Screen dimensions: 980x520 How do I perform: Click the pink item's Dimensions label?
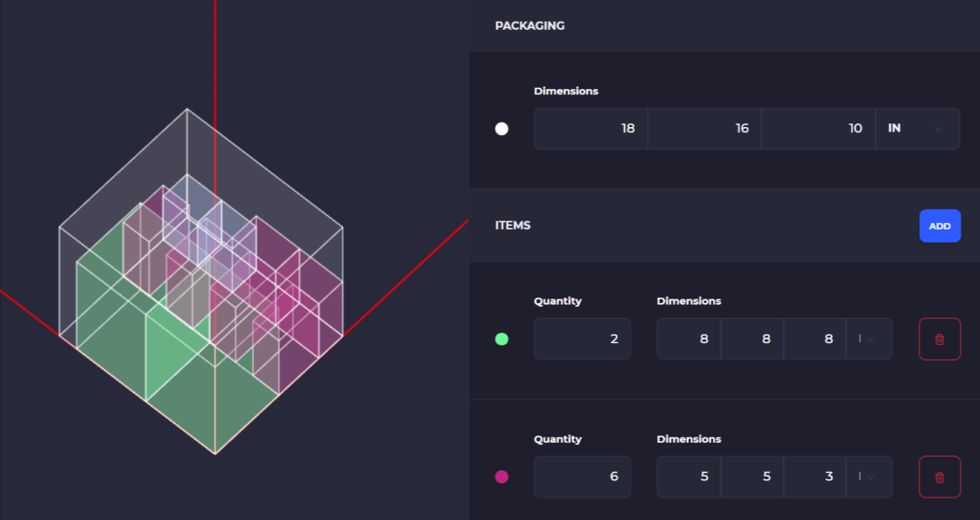pos(689,439)
